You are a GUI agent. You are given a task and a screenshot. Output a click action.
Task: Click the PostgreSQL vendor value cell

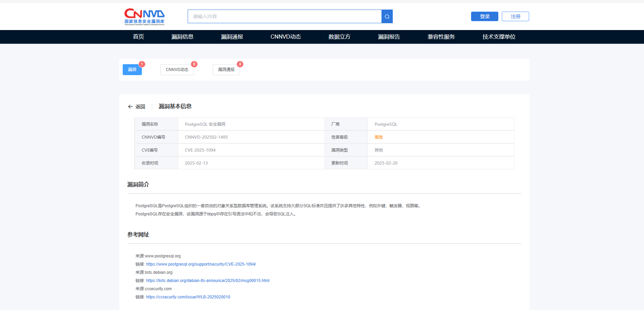(441, 124)
